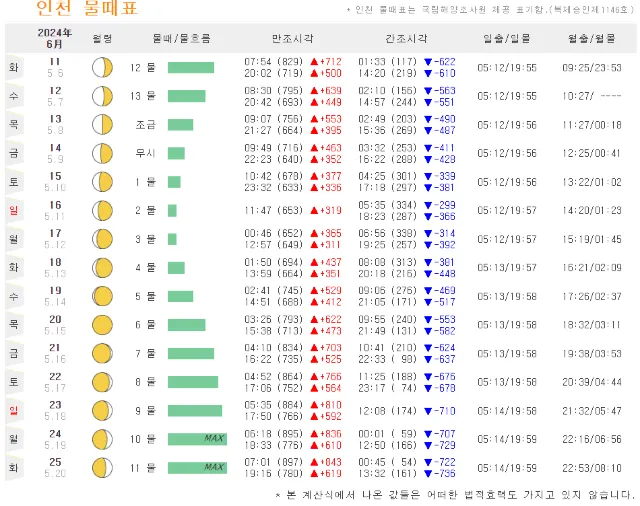Click the moon phase icon for June 21
This screenshot has height=506, width=640.
click(x=102, y=353)
